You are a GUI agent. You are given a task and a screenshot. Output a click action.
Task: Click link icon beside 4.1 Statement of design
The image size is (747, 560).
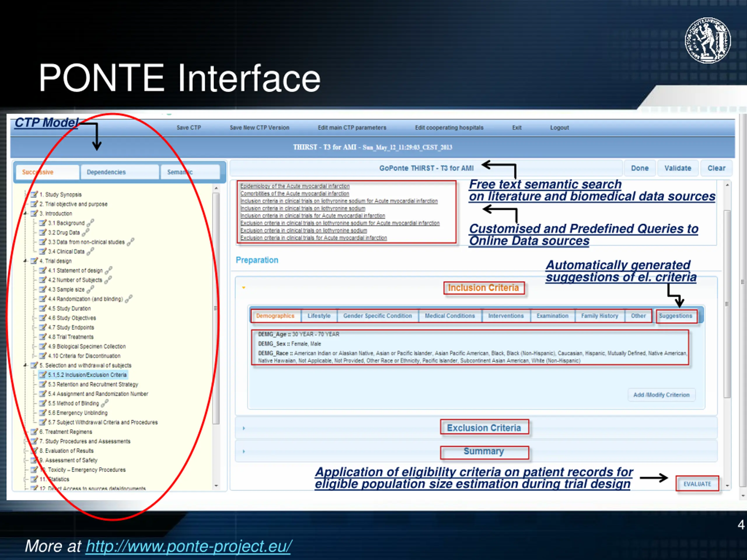(109, 270)
